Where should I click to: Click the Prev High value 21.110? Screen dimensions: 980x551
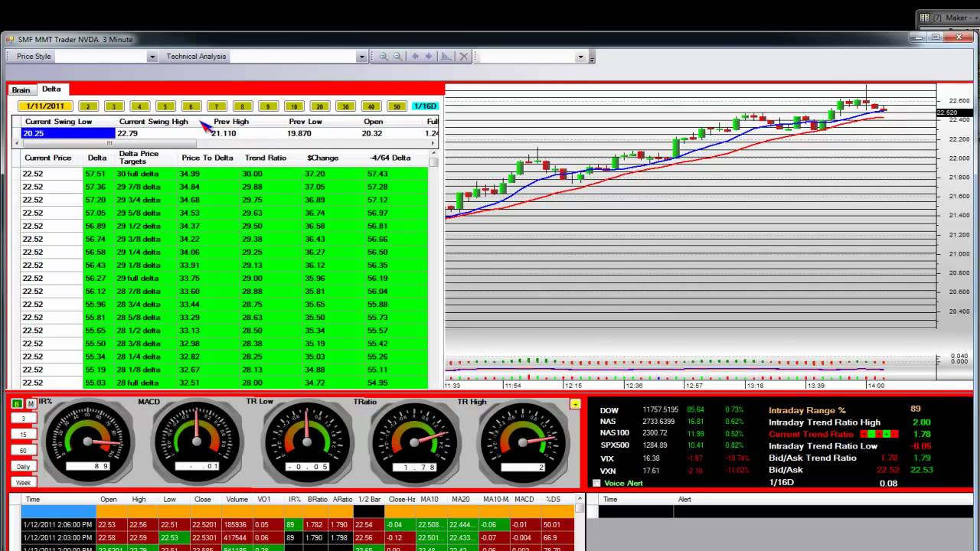pos(224,133)
